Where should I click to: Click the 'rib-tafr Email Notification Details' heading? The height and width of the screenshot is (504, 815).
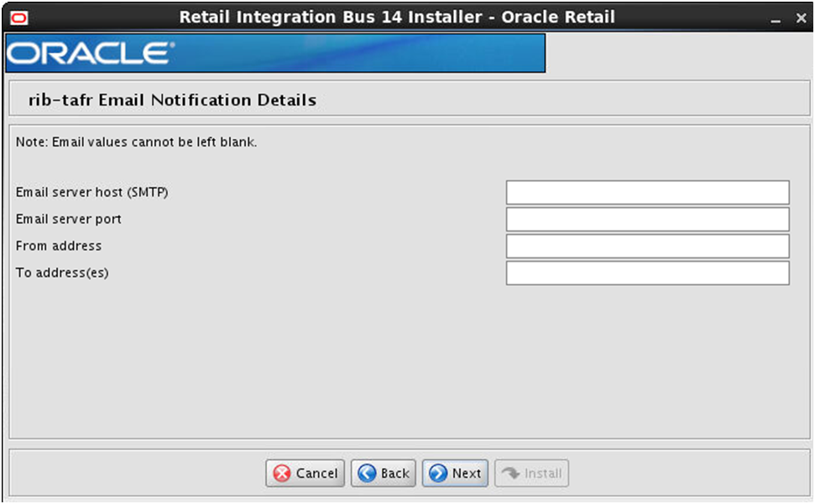pos(173,100)
